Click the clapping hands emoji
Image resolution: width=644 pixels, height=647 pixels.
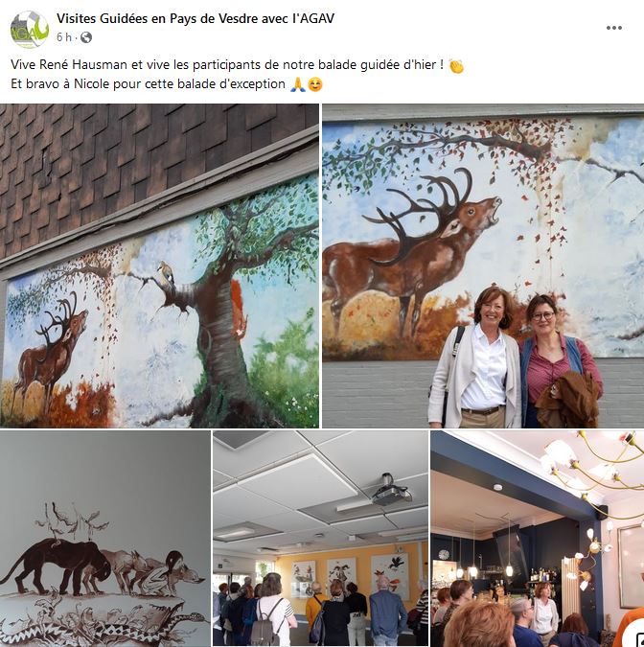(456, 66)
